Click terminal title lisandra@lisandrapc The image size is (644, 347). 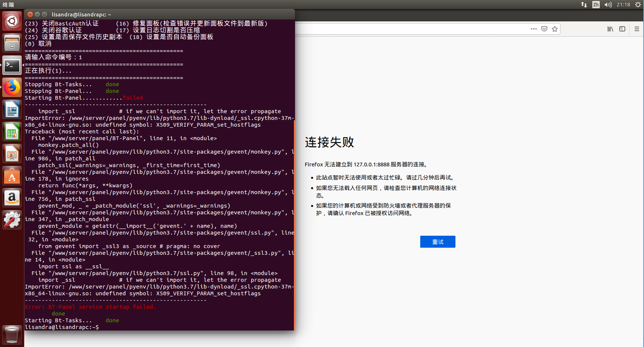81,15
